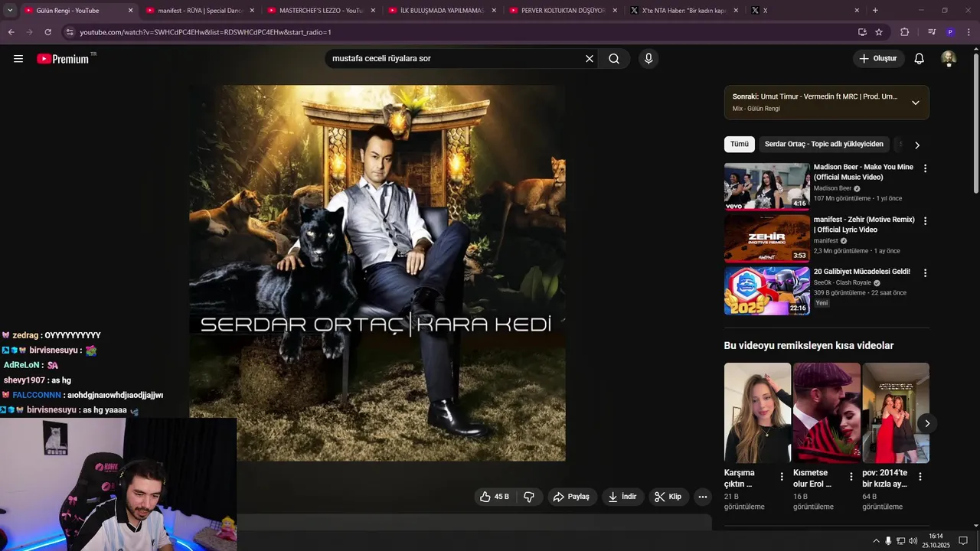Image resolution: width=980 pixels, height=551 pixels.
Task: Expand the Sonraki mix playlist panel
Action: [915, 103]
